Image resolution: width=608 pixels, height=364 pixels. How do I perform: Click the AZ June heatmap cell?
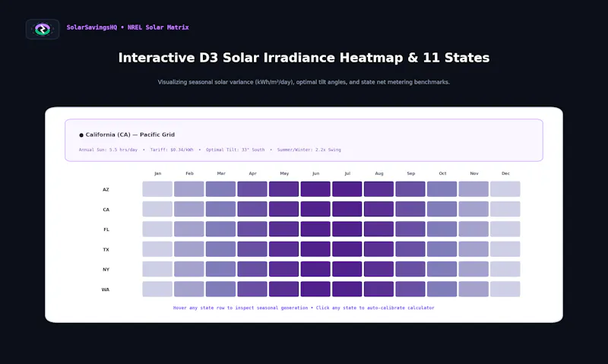coord(315,189)
